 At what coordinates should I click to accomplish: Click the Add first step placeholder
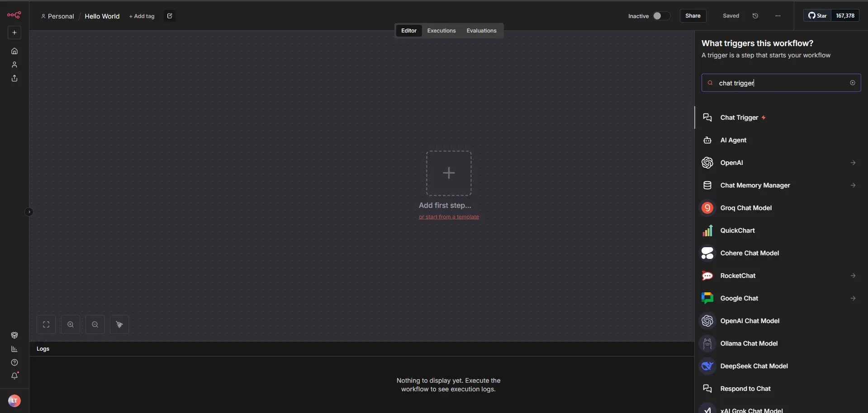coord(449,173)
